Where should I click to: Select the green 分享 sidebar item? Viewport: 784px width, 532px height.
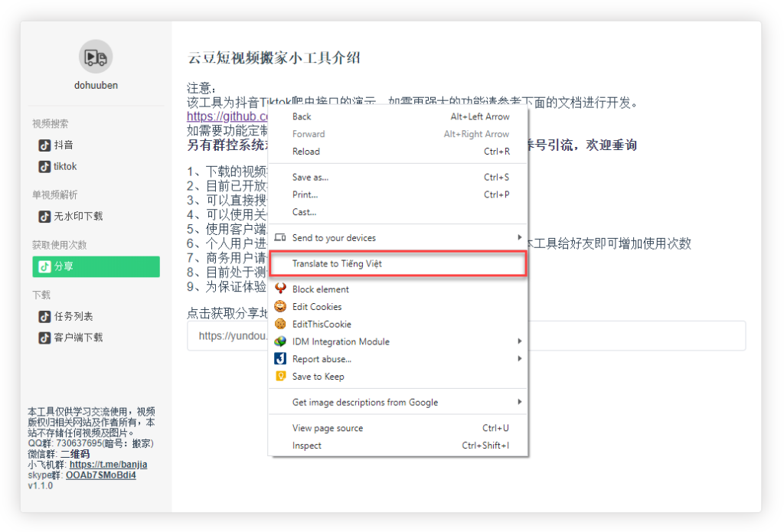point(96,266)
